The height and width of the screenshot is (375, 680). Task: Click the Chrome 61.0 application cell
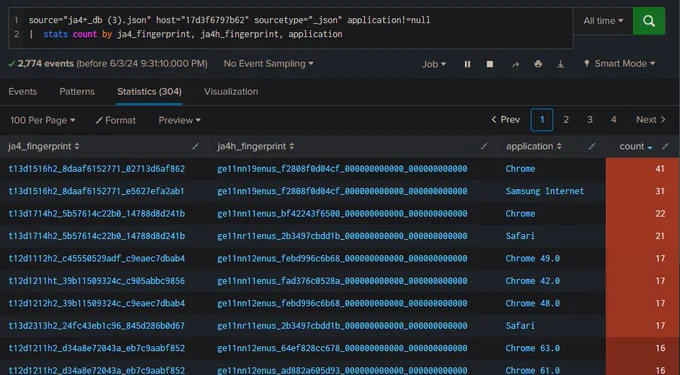click(x=533, y=371)
